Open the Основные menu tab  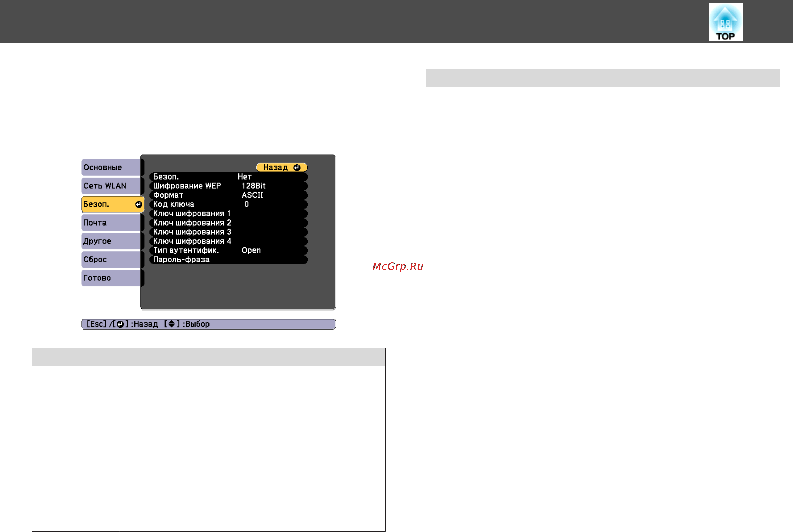[111, 167]
